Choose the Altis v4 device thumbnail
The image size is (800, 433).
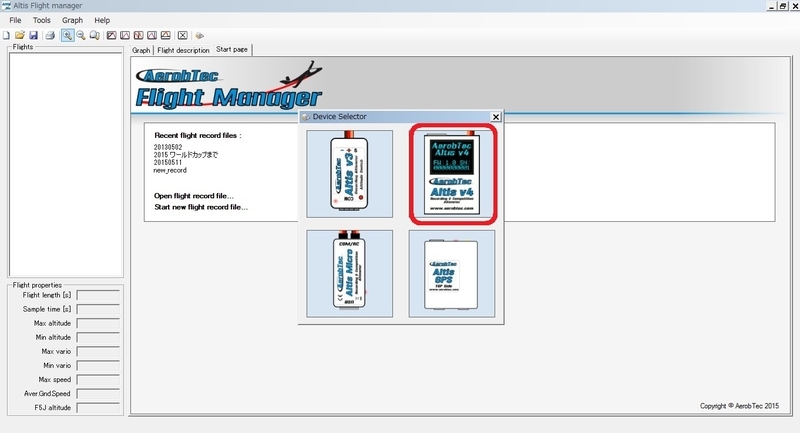tap(452, 173)
